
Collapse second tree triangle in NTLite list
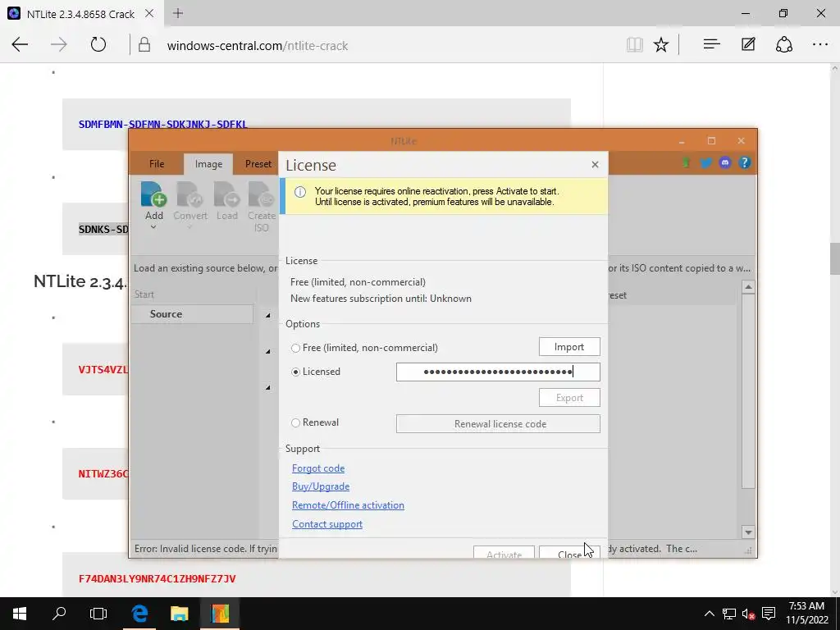click(x=268, y=351)
